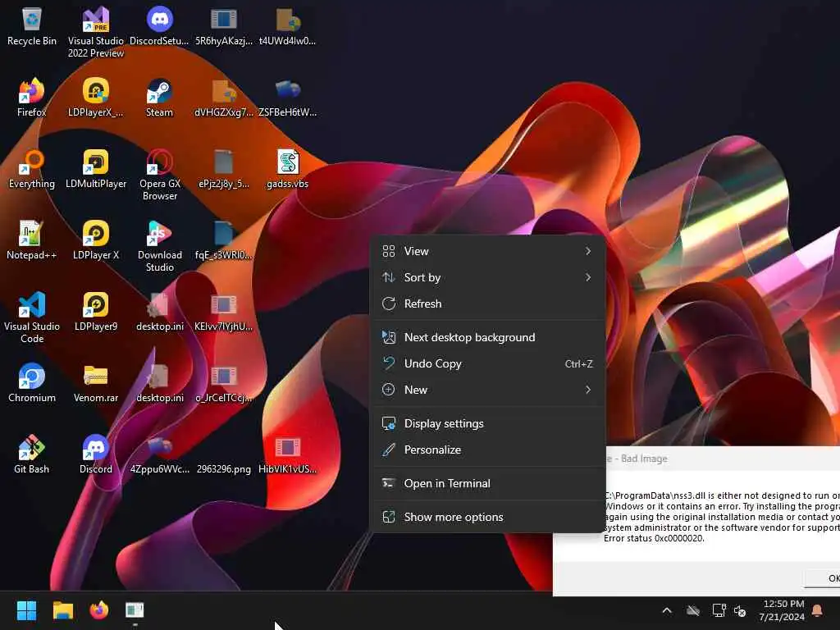Click the muted volume tray icon

[740, 610]
